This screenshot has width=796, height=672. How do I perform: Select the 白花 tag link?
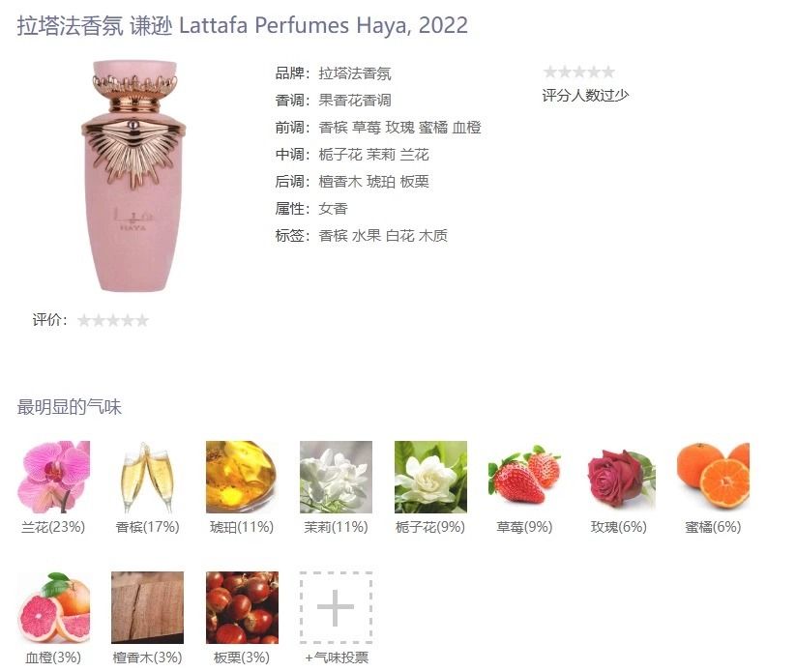pos(400,236)
